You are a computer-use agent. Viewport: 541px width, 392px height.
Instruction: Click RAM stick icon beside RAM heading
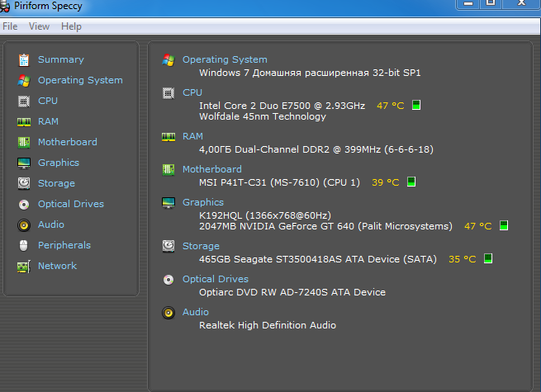coord(168,137)
